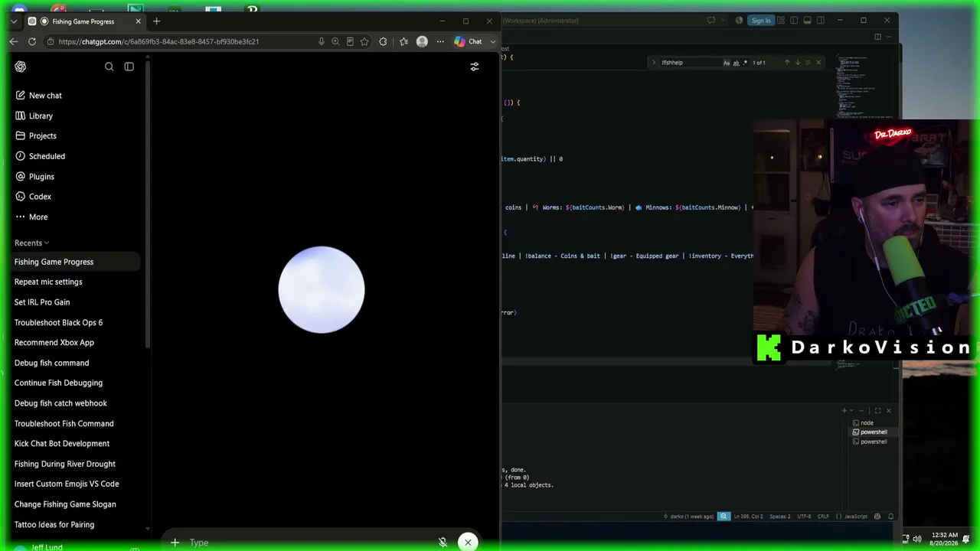Go to next find match
Viewport: 980px width, 551px height.
797,63
